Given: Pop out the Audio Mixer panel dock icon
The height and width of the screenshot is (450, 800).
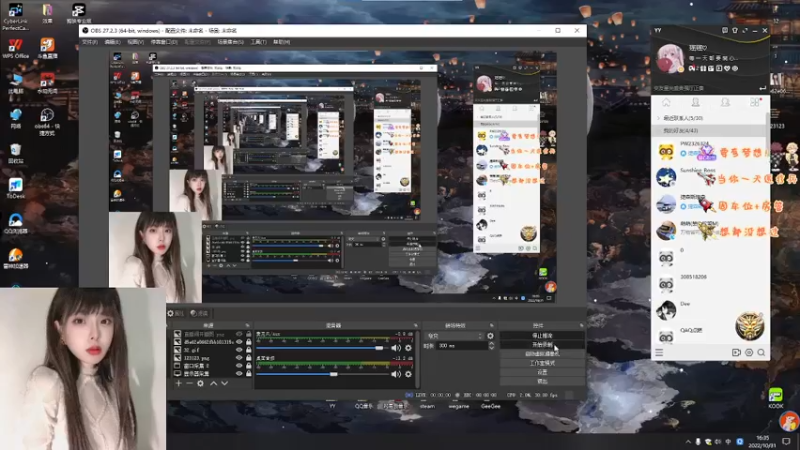Looking at the screenshot, I should click(x=416, y=325).
